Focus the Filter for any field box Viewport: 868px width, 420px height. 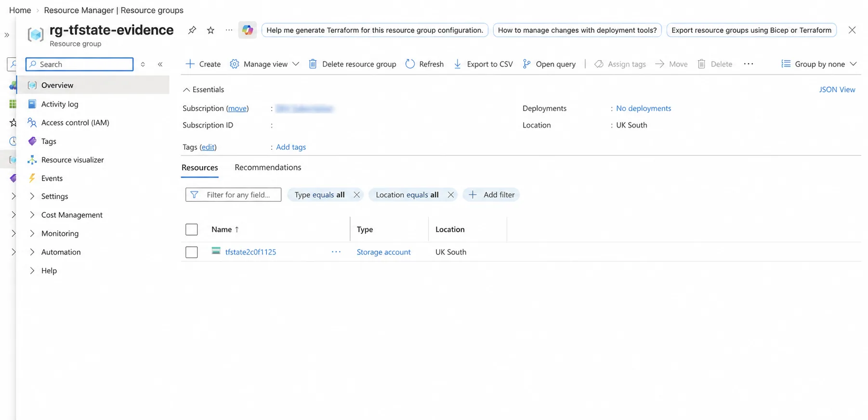(x=233, y=195)
